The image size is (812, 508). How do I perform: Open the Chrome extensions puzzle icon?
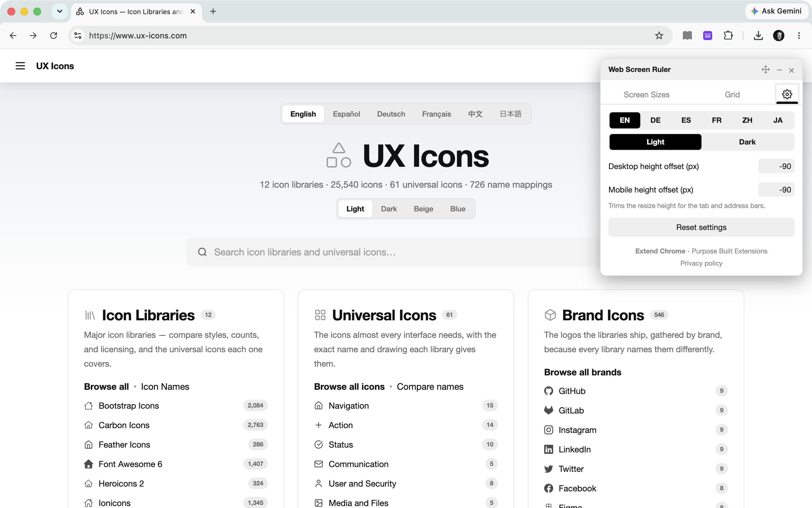click(x=728, y=36)
